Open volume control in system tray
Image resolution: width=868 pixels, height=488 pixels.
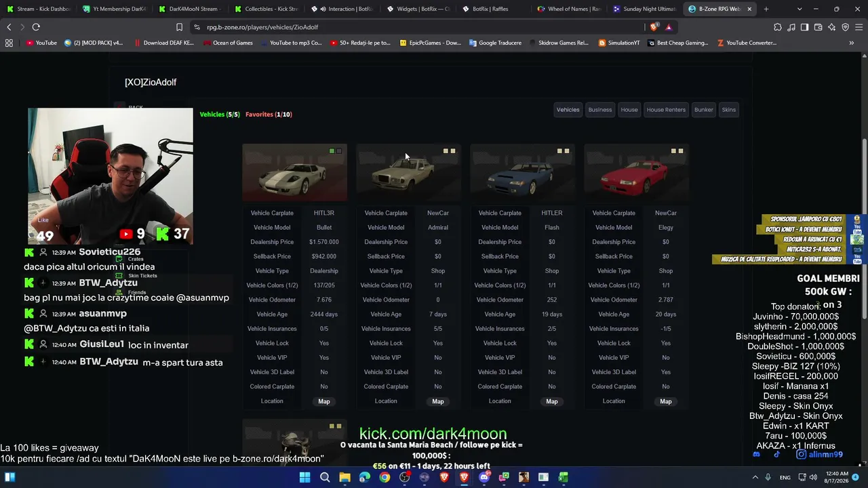[x=813, y=477]
